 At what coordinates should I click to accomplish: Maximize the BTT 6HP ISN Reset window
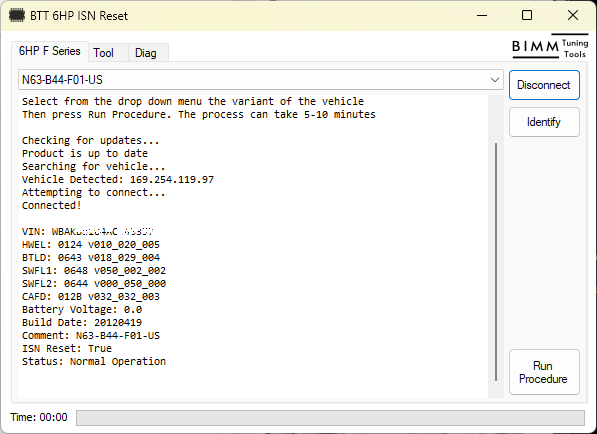tap(527, 16)
